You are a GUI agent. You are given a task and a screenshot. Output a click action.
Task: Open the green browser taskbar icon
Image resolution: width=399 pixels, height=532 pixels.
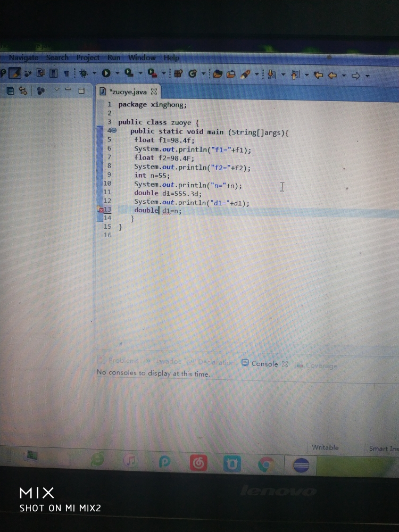[98, 460]
